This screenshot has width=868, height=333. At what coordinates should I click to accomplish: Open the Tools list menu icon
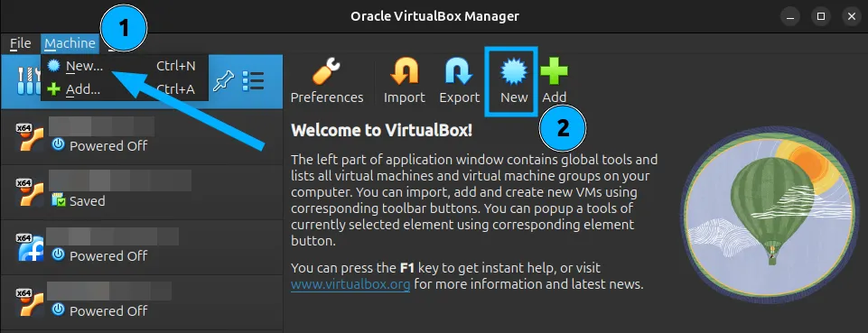(253, 81)
